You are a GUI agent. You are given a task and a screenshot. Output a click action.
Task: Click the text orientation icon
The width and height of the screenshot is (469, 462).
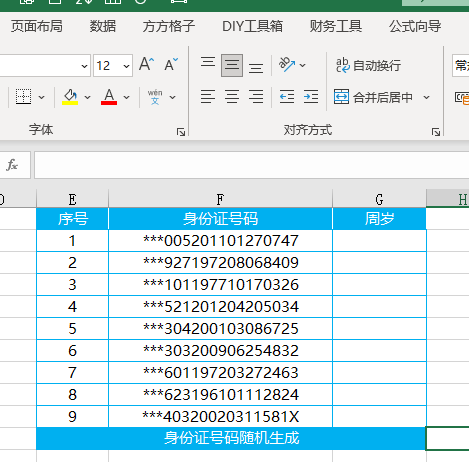tap(287, 65)
